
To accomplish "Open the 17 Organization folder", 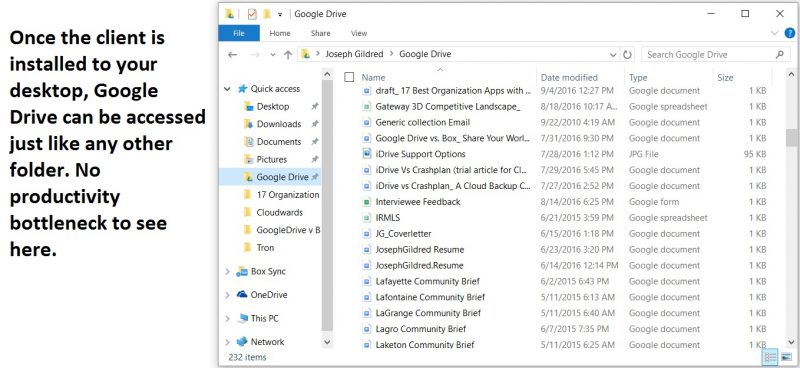I will [x=288, y=194].
